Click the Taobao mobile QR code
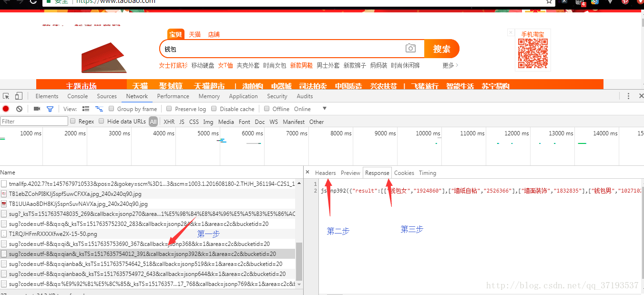 [x=533, y=53]
